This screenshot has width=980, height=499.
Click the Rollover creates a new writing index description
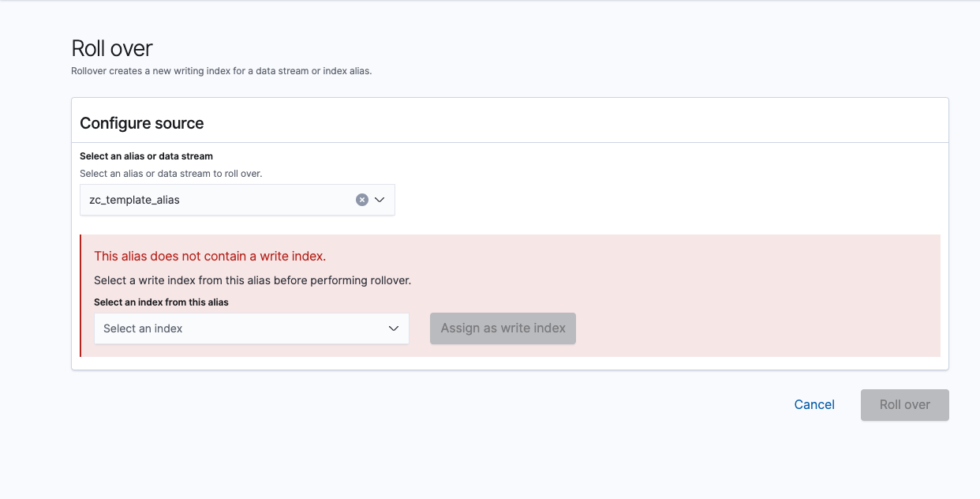pyautogui.click(x=221, y=71)
